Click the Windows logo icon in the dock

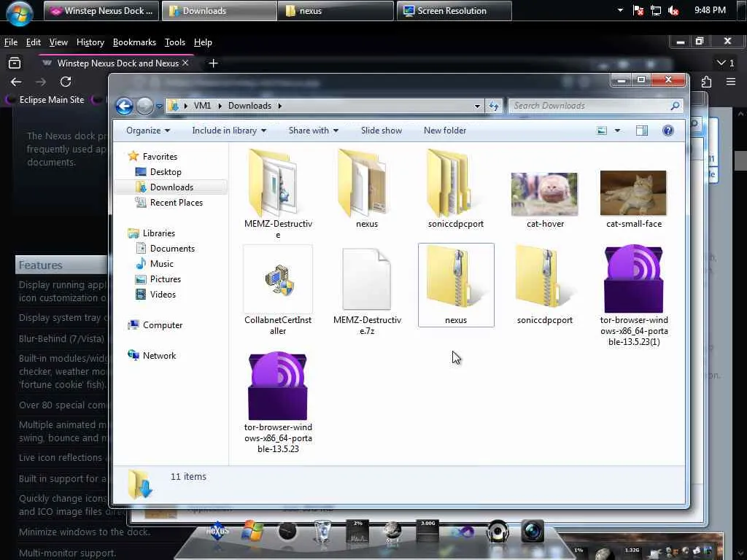252,531
